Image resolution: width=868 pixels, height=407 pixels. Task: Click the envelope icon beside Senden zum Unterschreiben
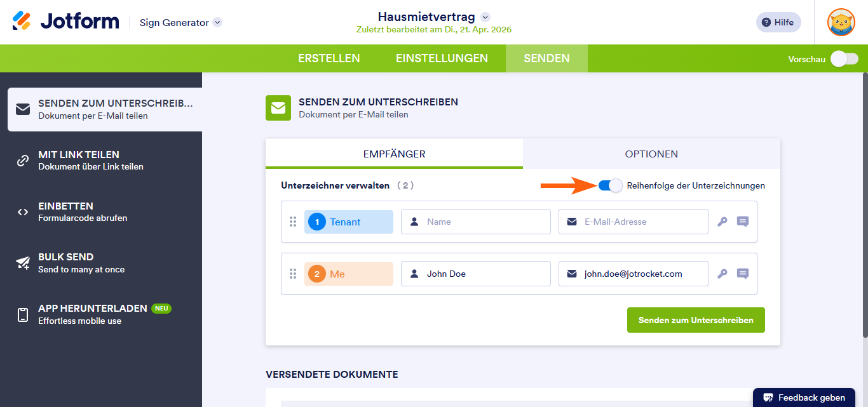(x=278, y=108)
